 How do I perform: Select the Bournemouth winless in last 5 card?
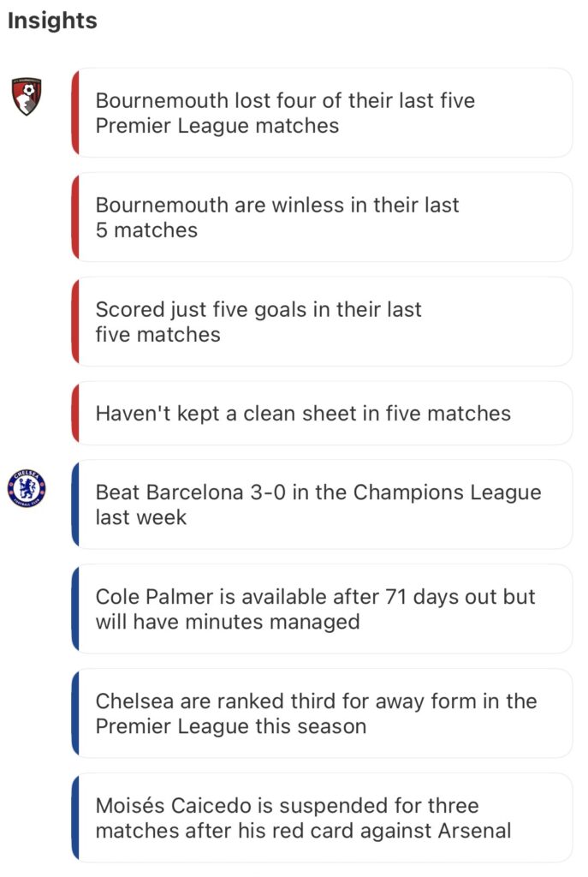click(322, 218)
